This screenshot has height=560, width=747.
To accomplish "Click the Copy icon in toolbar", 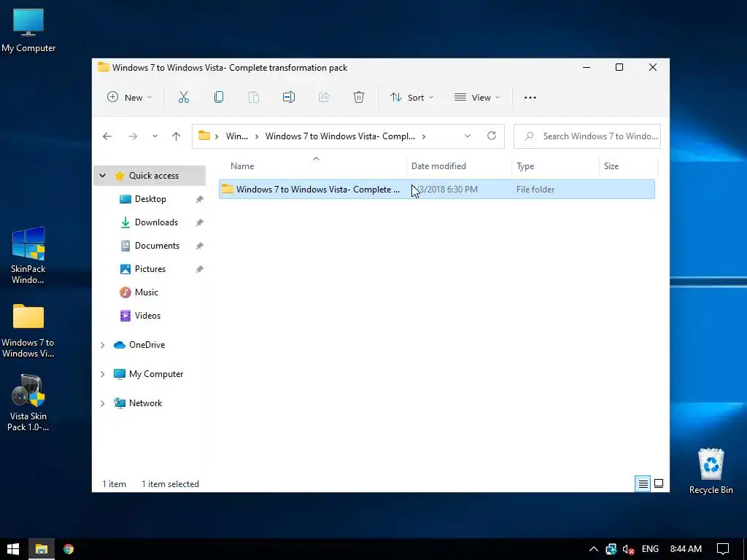I will 219,97.
